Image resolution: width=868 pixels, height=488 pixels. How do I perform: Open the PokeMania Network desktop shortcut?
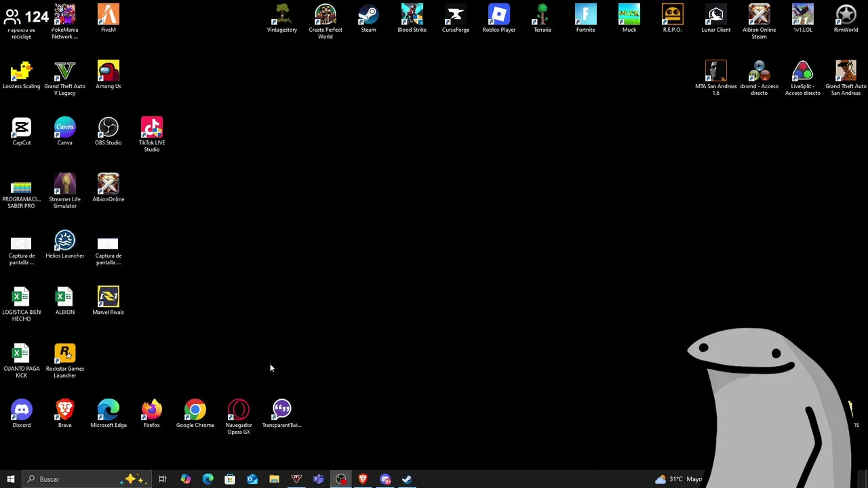coord(65,21)
